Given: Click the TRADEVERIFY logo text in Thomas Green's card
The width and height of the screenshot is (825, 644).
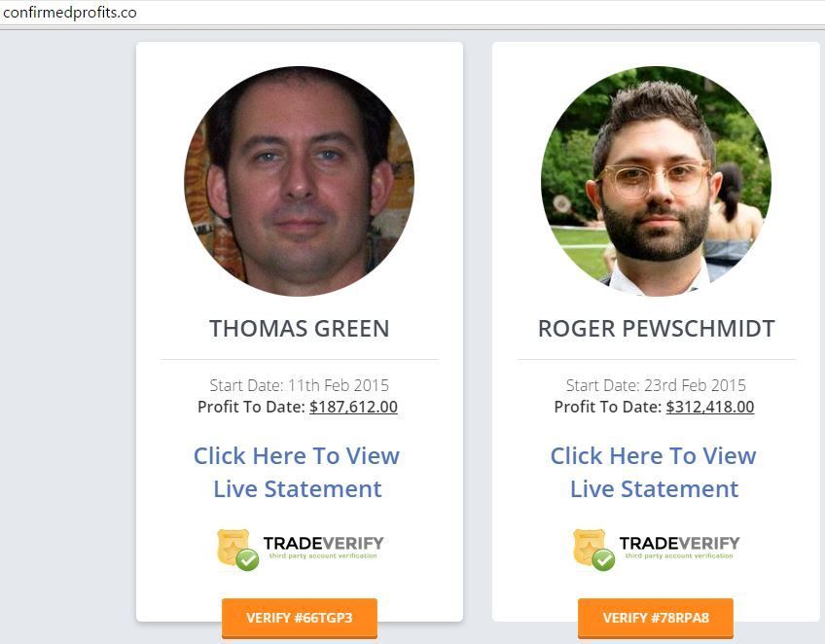Looking at the screenshot, I should [x=323, y=543].
